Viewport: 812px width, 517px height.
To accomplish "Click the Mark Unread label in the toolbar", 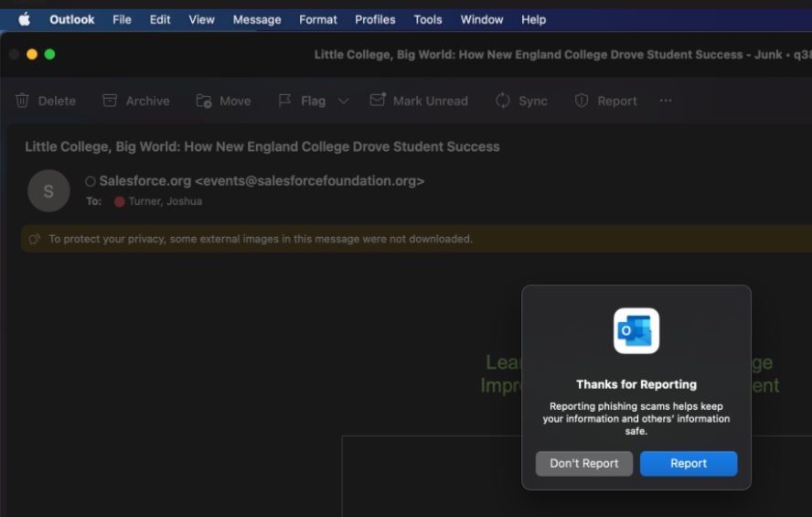I will [431, 101].
